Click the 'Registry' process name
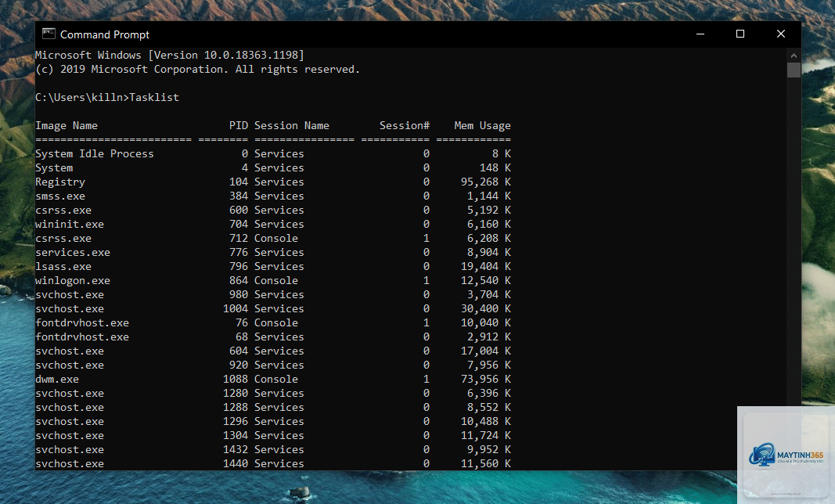 click(60, 182)
